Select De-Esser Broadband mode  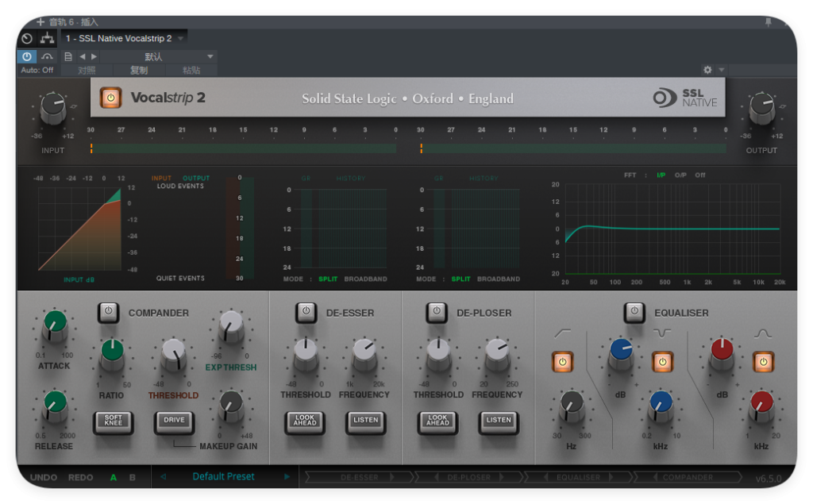pyautogui.click(x=365, y=279)
